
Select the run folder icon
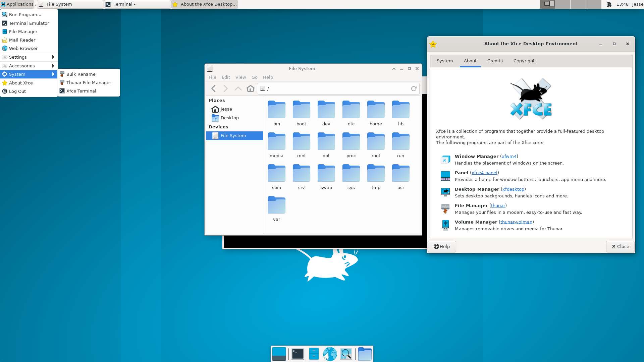point(400,141)
